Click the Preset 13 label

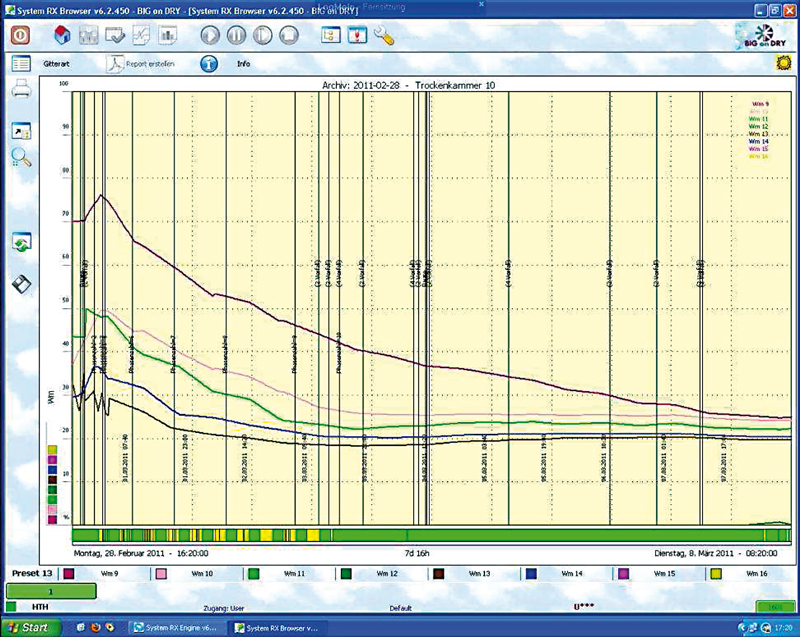(x=32, y=573)
